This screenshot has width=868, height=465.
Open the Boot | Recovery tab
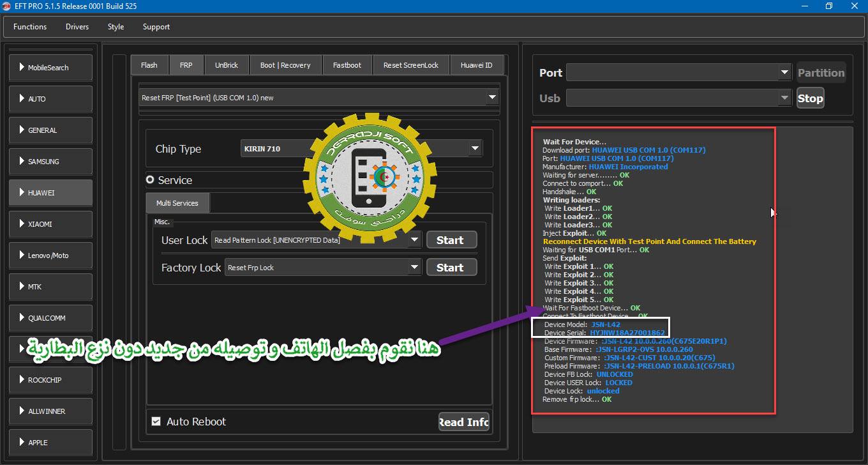[x=285, y=65]
